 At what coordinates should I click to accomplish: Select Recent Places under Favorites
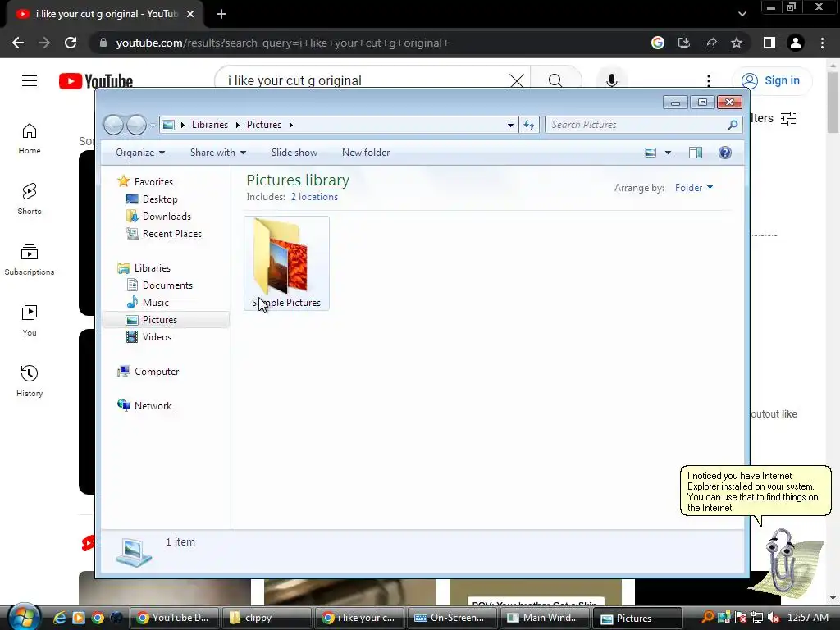172,234
